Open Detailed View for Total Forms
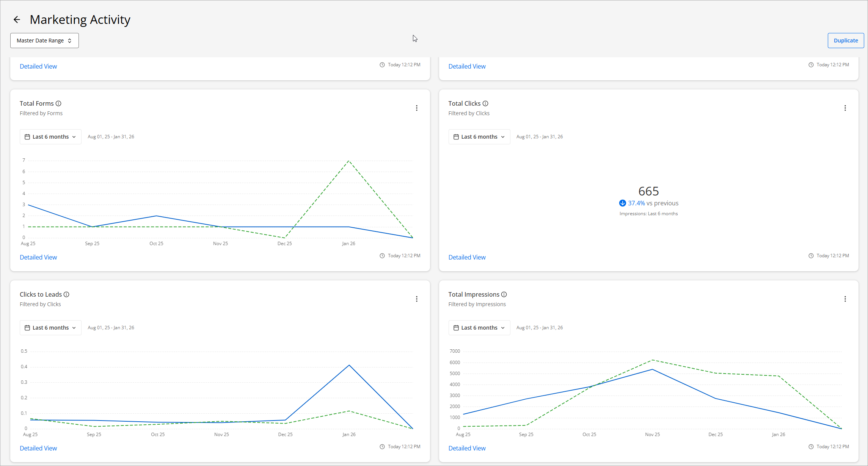 (x=38, y=257)
